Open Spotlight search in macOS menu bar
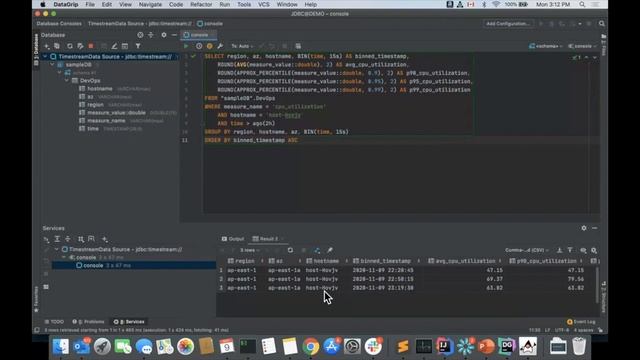The height and width of the screenshot is (360, 640). [x=582, y=4]
